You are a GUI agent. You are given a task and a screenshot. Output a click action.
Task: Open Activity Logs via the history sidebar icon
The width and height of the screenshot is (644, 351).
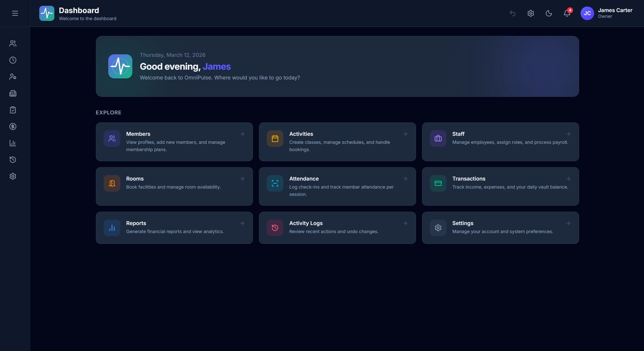click(13, 160)
